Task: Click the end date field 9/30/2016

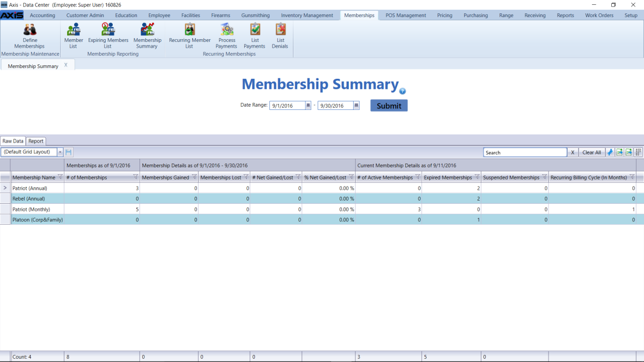Action: pos(335,106)
